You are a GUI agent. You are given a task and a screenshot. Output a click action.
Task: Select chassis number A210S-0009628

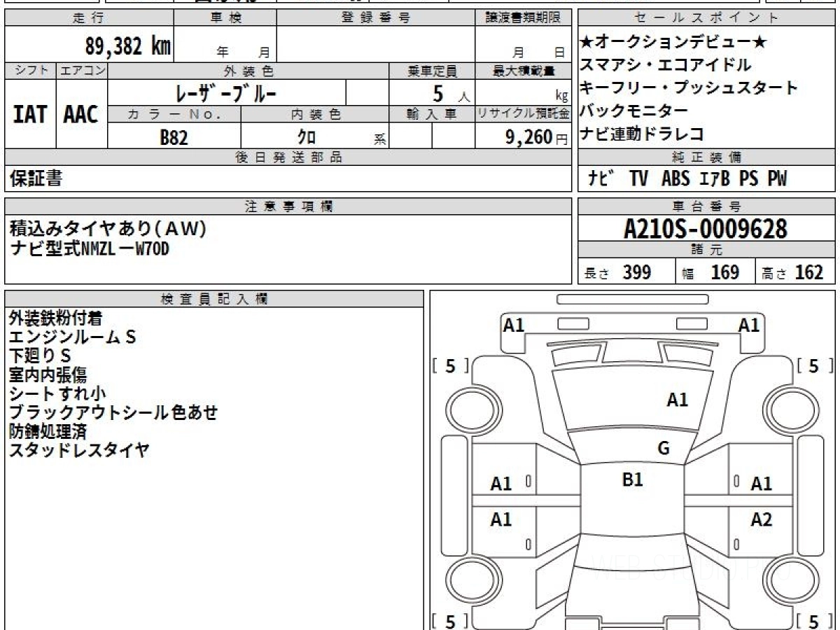(706, 229)
